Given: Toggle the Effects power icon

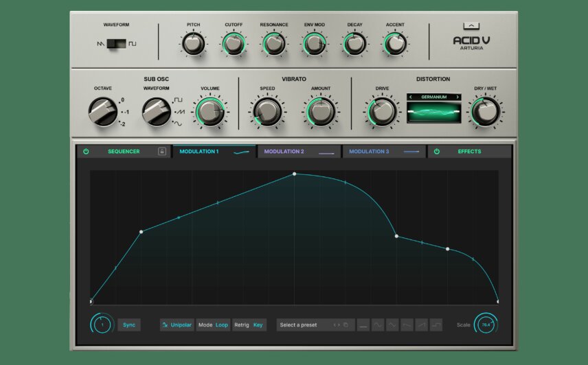Looking at the screenshot, I should click(x=436, y=152).
